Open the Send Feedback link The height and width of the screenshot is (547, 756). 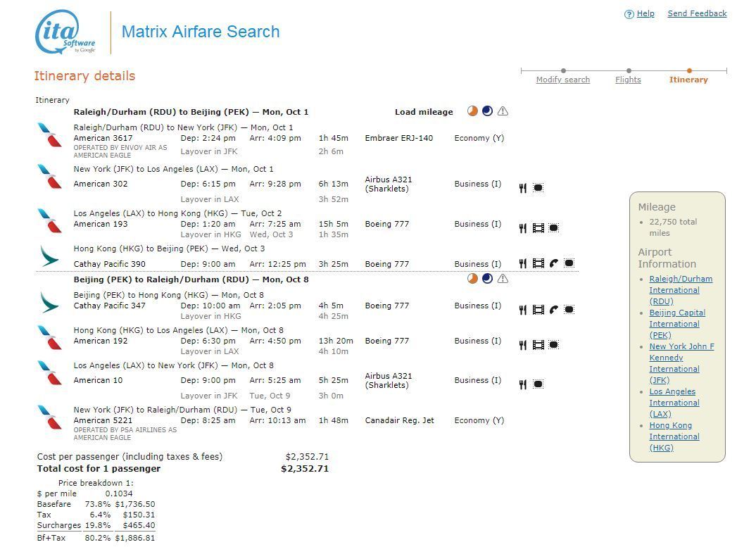697,13
